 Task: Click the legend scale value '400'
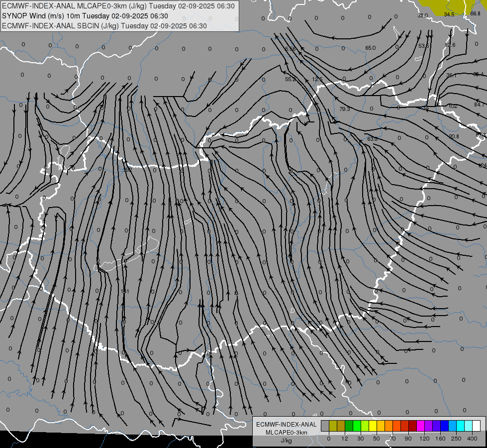coord(472,439)
